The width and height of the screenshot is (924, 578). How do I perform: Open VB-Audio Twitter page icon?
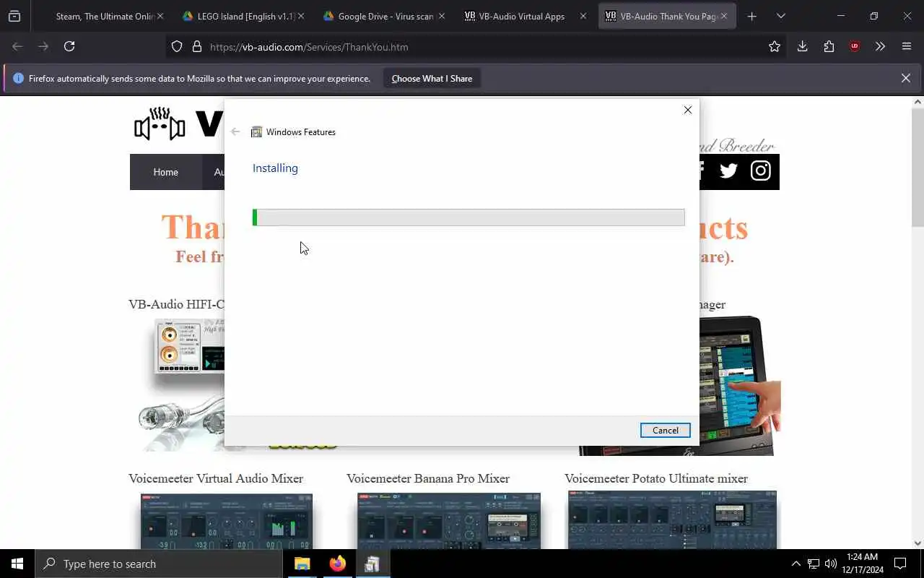pyautogui.click(x=728, y=171)
